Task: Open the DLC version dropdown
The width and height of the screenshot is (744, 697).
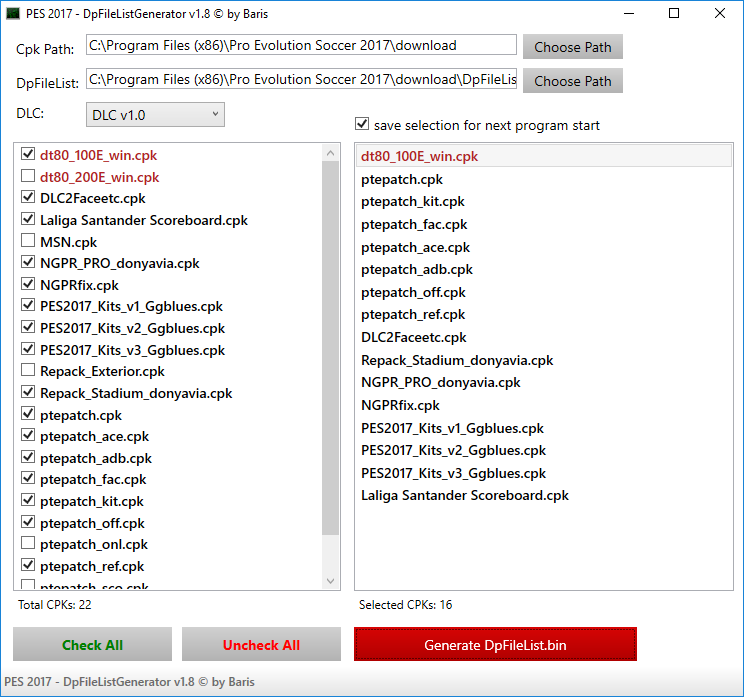Action: click(155, 115)
